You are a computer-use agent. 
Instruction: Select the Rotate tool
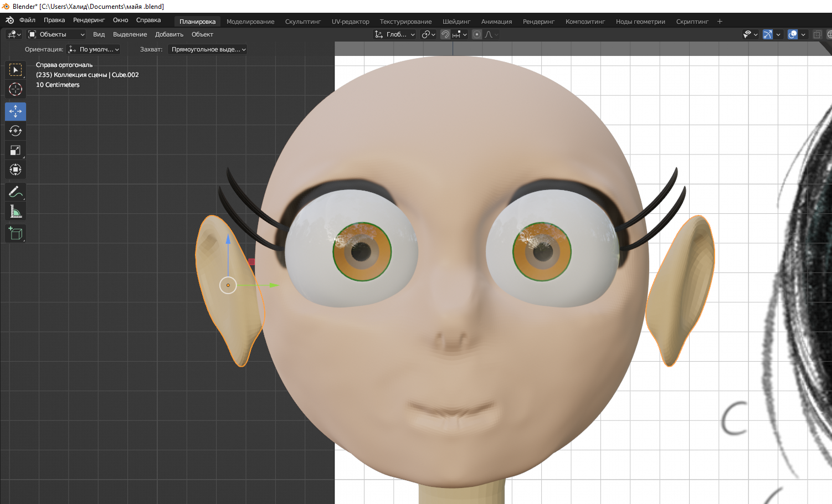16,131
